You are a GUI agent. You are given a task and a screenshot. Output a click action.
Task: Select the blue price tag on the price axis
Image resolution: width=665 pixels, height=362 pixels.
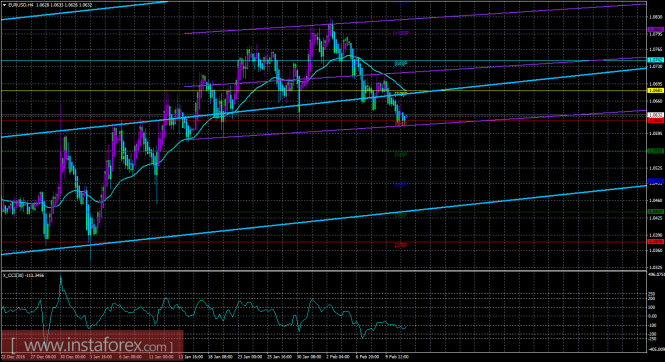tap(655, 181)
